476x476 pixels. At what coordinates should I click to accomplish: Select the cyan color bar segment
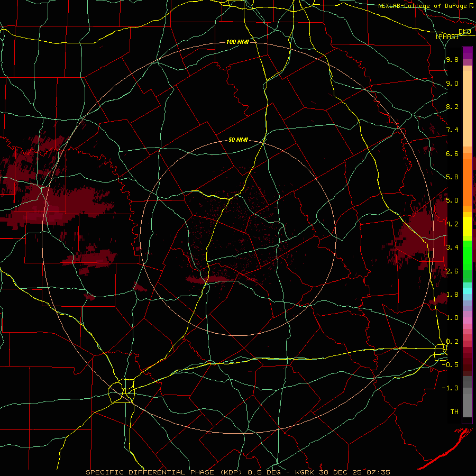pos(467,291)
